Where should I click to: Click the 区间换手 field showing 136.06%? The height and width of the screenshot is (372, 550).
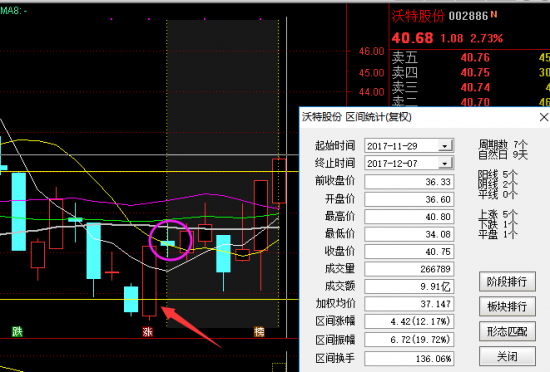[409, 359]
